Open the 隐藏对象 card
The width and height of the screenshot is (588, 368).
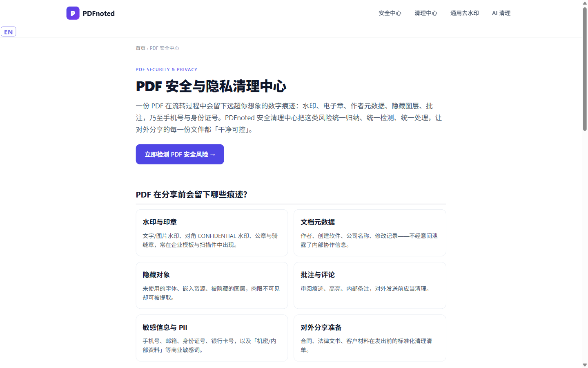[x=212, y=285]
